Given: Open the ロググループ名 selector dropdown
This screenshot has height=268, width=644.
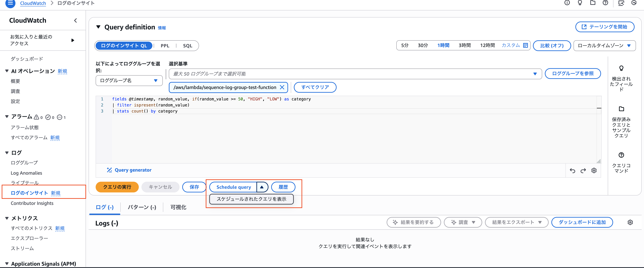Looking at the screenshot, I should (x=129, y=80).
